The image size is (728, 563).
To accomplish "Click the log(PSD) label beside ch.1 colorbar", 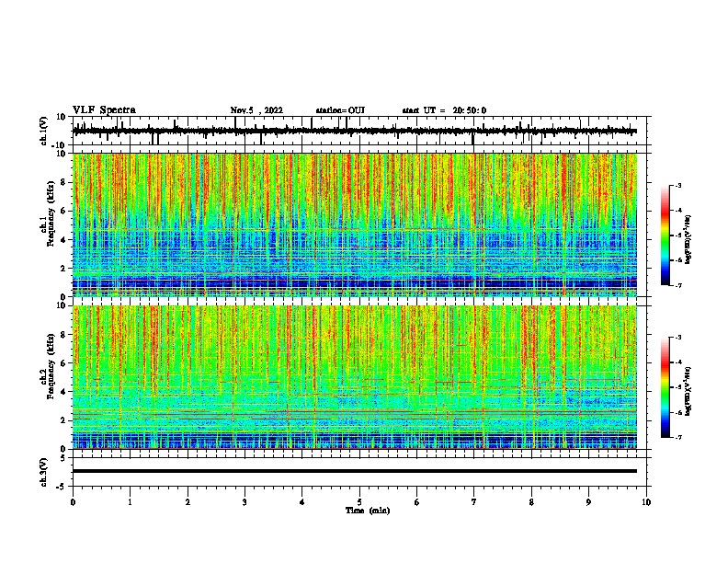I will click(688, 240).
